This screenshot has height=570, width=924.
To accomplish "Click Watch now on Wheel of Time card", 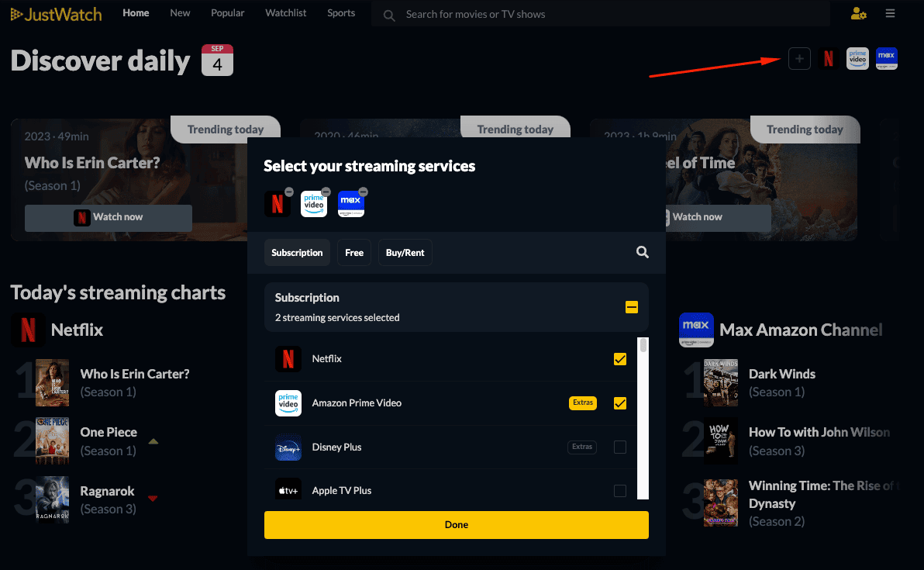I will point(719,217).
